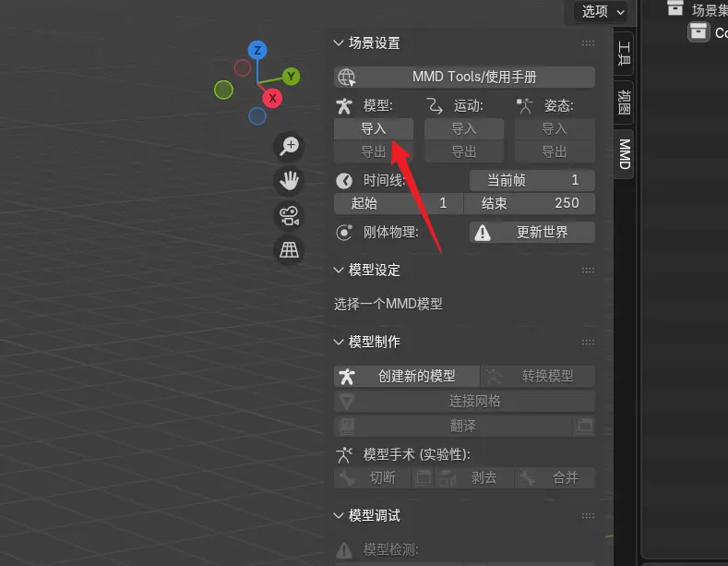Click 合并 model surgery button
The image size is (728, 566).
555,477
